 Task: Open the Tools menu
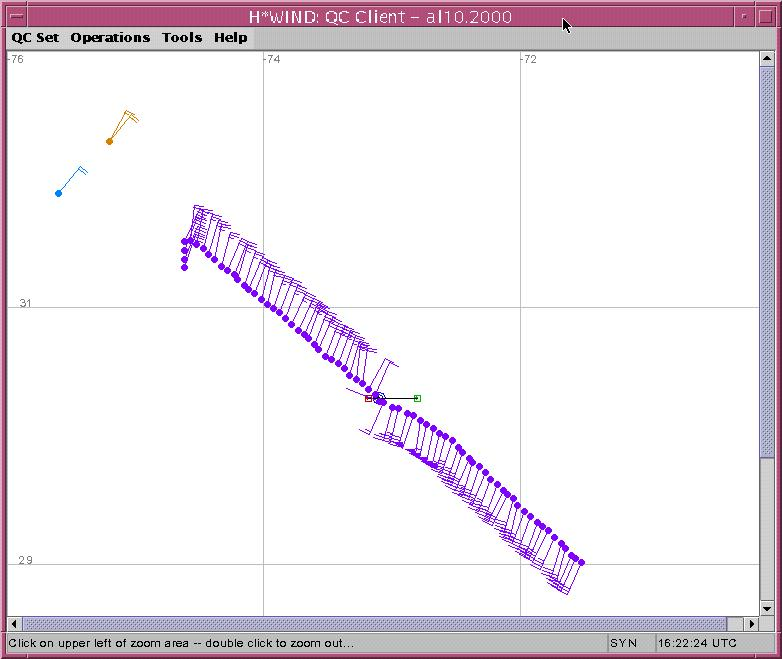(182, 38)
